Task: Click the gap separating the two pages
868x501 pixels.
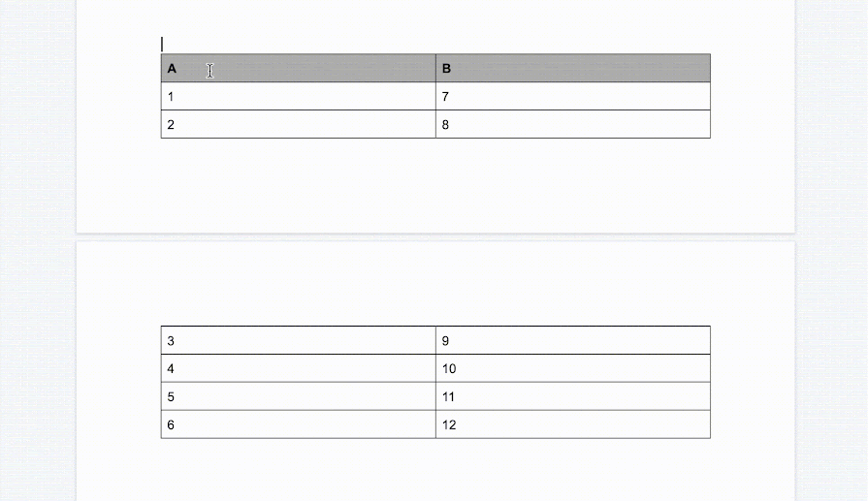Action: [435, 237]
